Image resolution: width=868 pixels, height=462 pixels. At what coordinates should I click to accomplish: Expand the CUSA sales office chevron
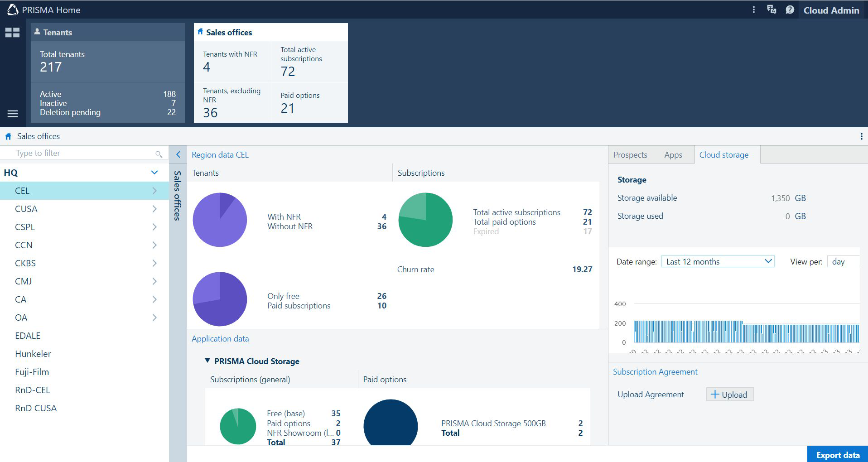154,209
